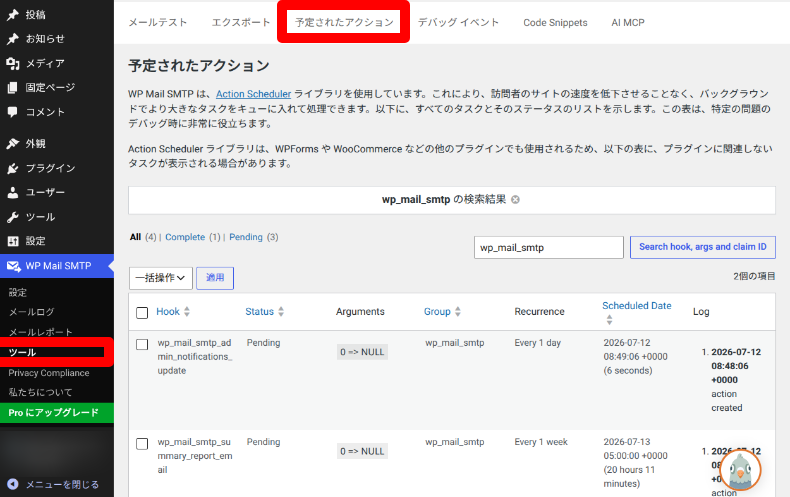Image resolution: width=790 pixels, height=497 pixels.
Task: Open the デバッグ イベント tab
Action: tap(458, 23)
